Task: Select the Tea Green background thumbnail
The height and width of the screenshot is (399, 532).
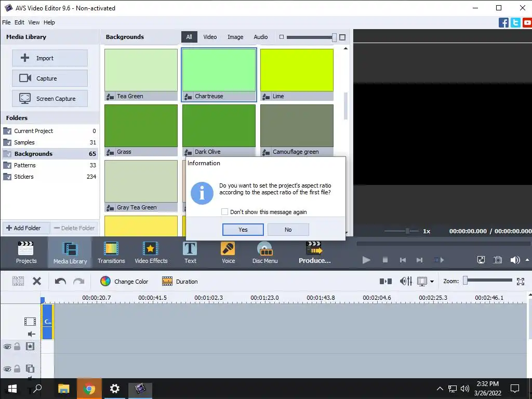Action: (x=141, y=75)
